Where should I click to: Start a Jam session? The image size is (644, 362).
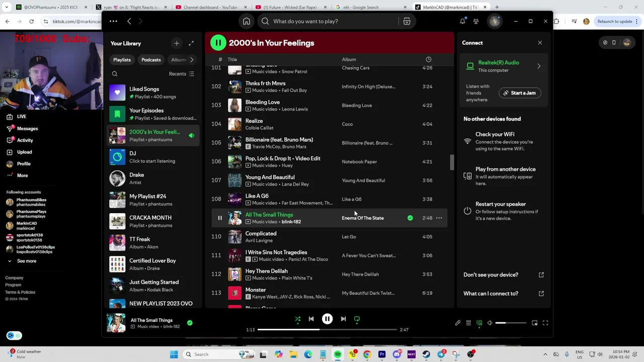pyautogui.click(x=520, y=93)
